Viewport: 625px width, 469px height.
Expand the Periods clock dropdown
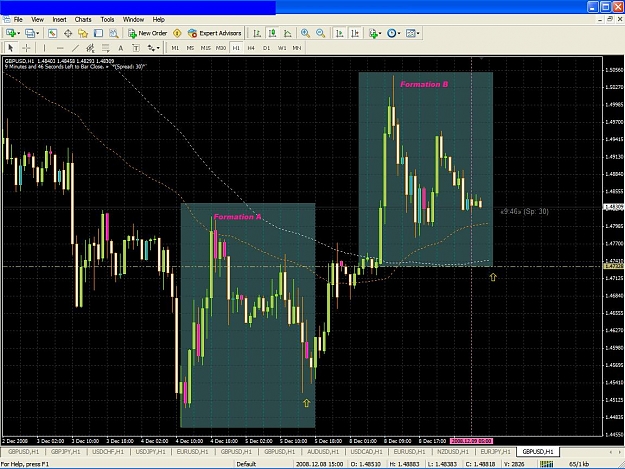pyautogui.click(x=399, y=33)
